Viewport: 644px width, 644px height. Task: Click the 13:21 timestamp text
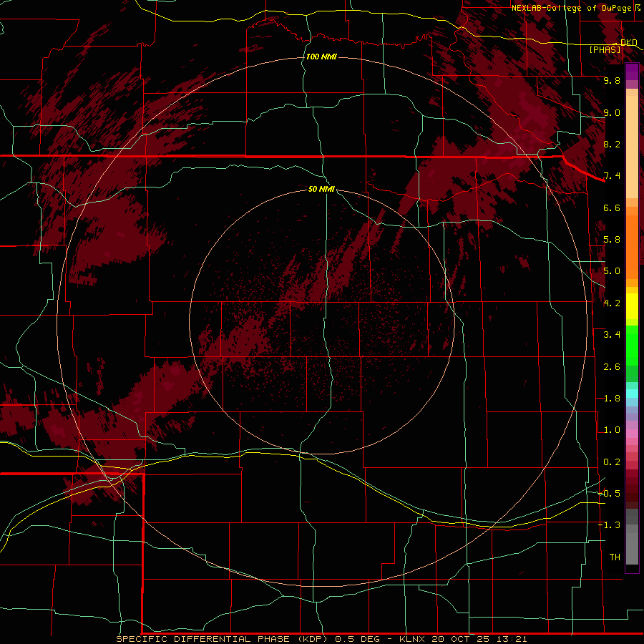(x=511, y=639)
